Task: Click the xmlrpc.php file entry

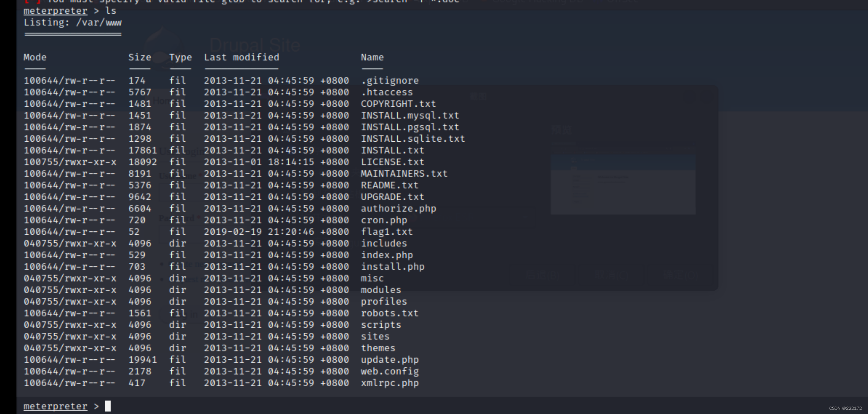Action: click(x=389, y=383)
